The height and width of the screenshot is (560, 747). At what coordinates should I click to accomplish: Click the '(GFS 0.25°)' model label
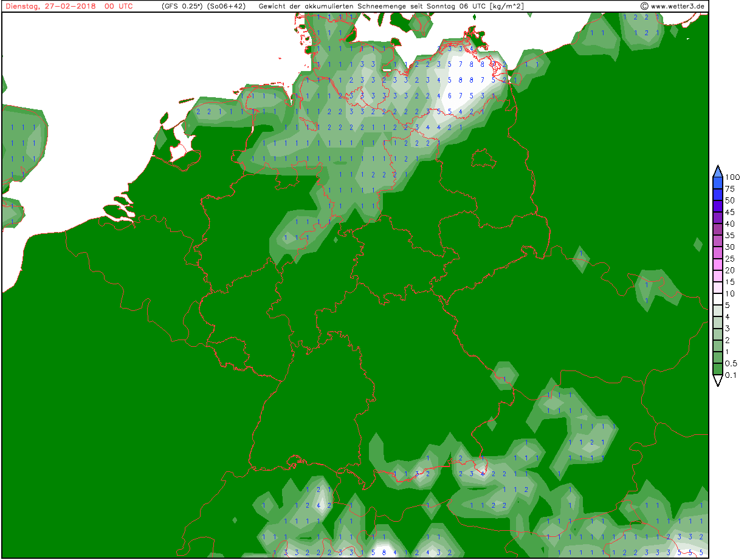[x=182, y=6]
